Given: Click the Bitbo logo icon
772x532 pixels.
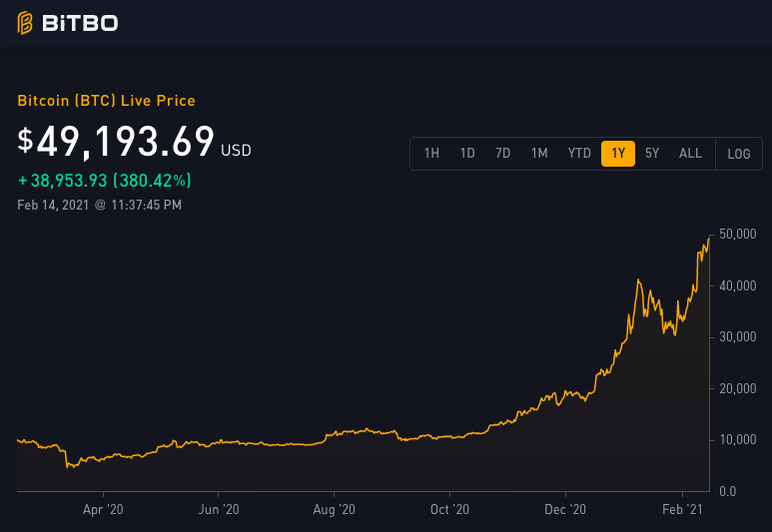Looking at the screenshot, I should pos(25,23).
